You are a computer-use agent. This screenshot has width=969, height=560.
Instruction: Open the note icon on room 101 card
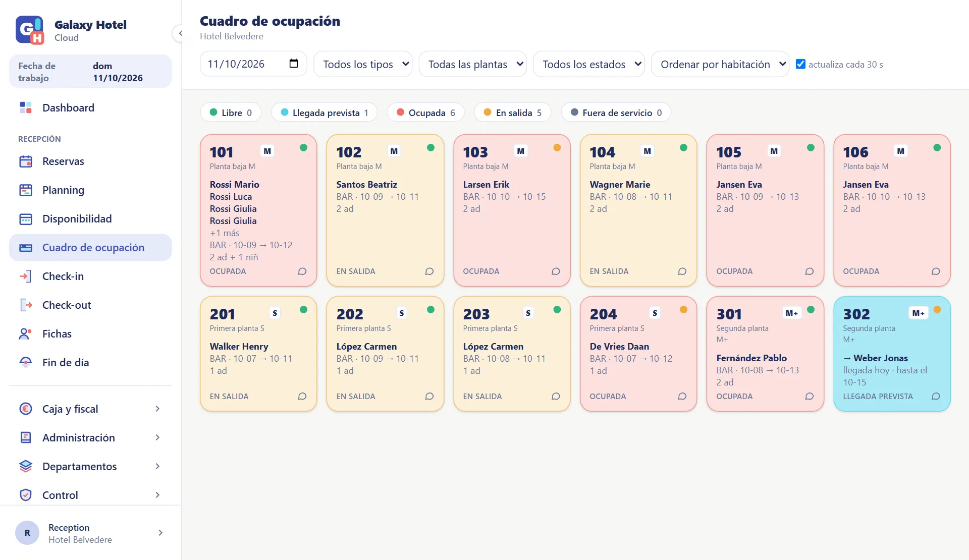(302, 271)
